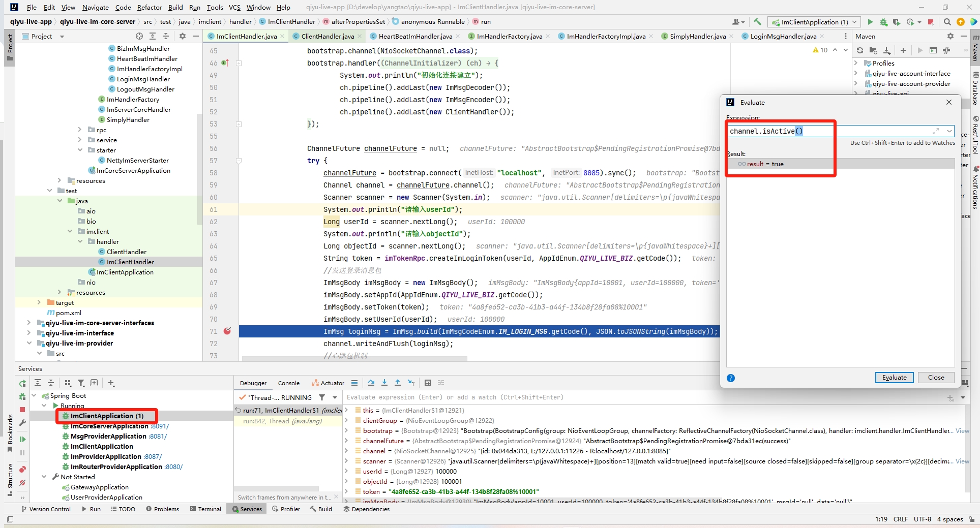View breakpoints double red circle icon

(22, 469)
